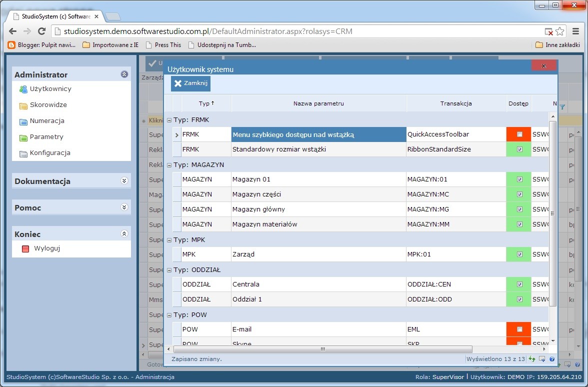Open the blue help icon in dialog footer
The height and width of the screenshot is (387, 588).
pos(551,359)
